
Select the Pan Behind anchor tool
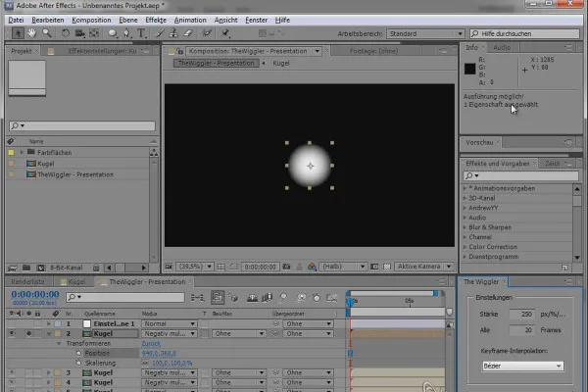94,33
